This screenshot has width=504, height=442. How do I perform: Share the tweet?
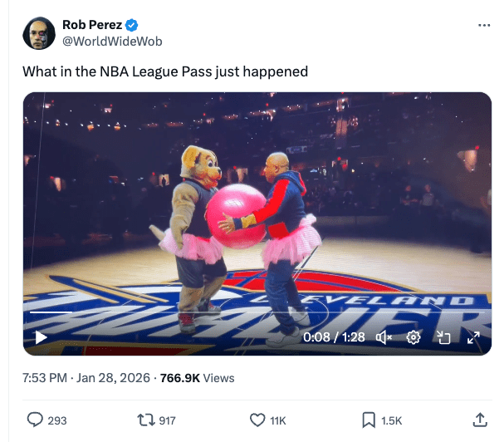coord(479,420)
